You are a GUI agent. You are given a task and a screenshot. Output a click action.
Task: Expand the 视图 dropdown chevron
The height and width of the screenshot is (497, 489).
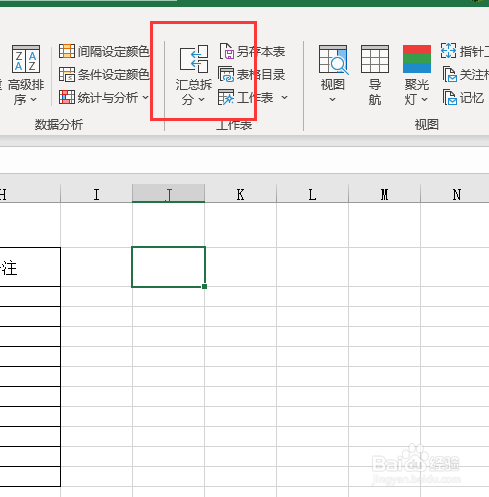(x=332, y=99)
